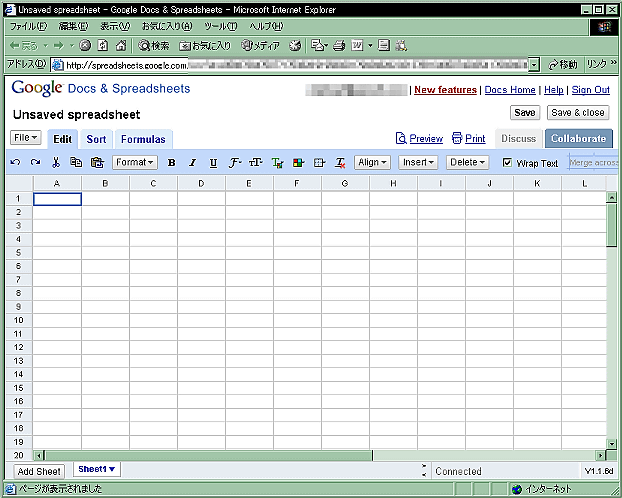Select row header 10

[19, 320]
